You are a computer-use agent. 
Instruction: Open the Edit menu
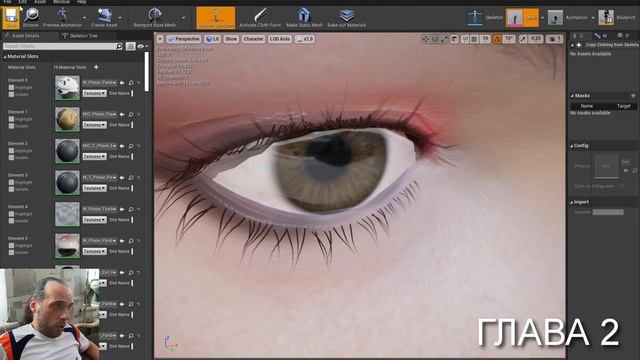[22, 2]
